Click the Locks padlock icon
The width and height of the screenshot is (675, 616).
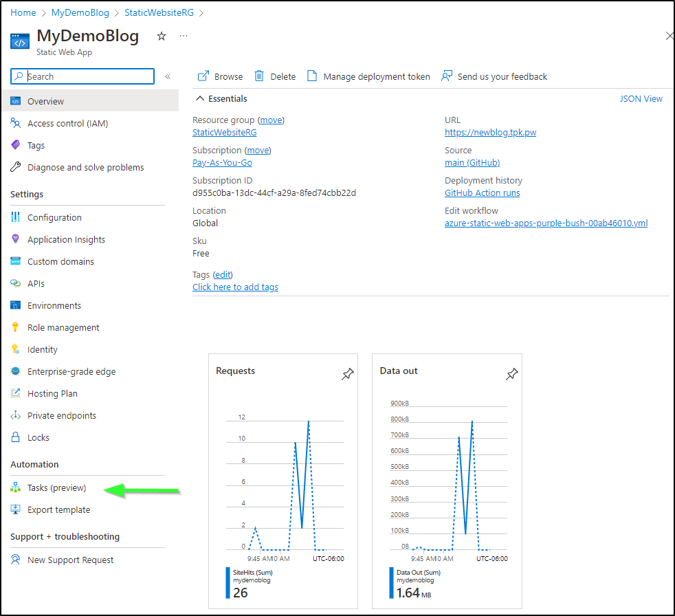tap(16, 437)
